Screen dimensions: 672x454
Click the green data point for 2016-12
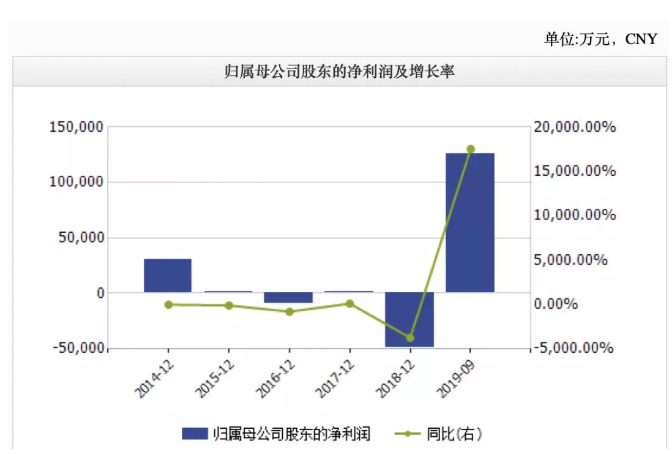pos(289,312)
